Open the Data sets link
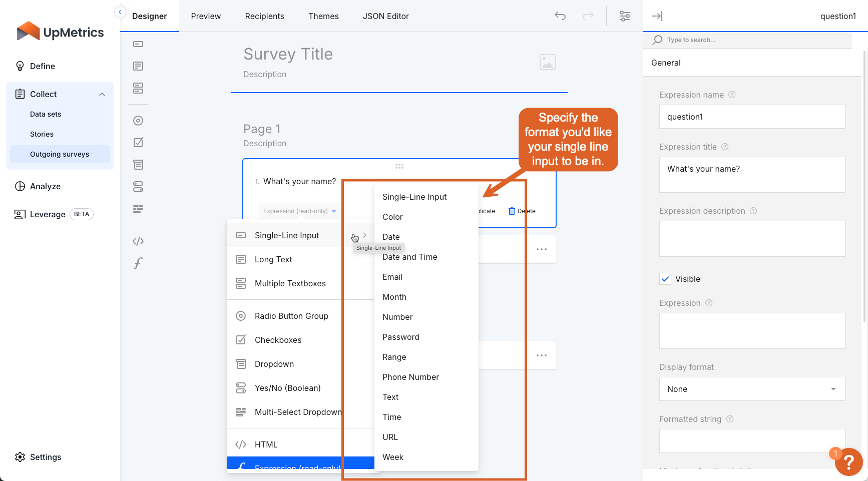 [x=46, y=114]
